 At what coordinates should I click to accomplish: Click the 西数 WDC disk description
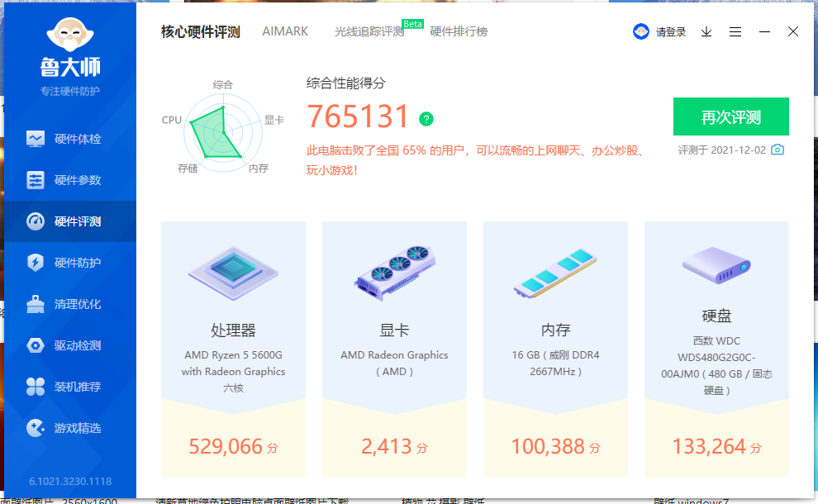717,365
